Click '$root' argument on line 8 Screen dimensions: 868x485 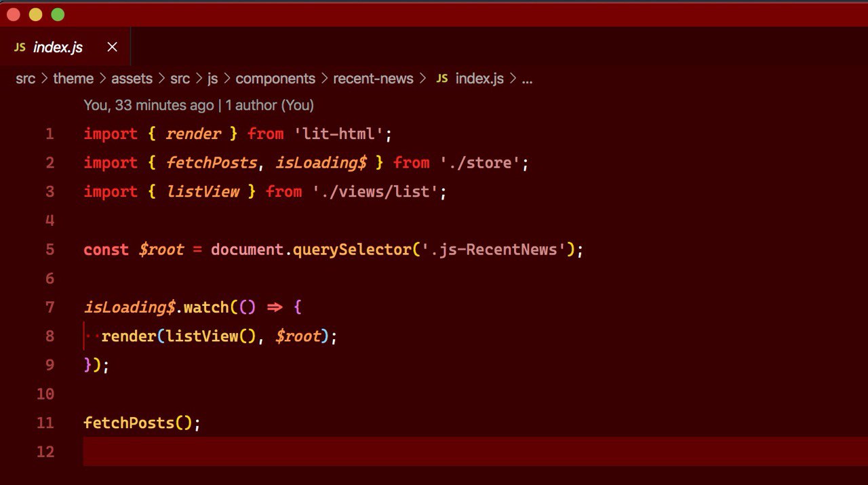click(298, 336)
